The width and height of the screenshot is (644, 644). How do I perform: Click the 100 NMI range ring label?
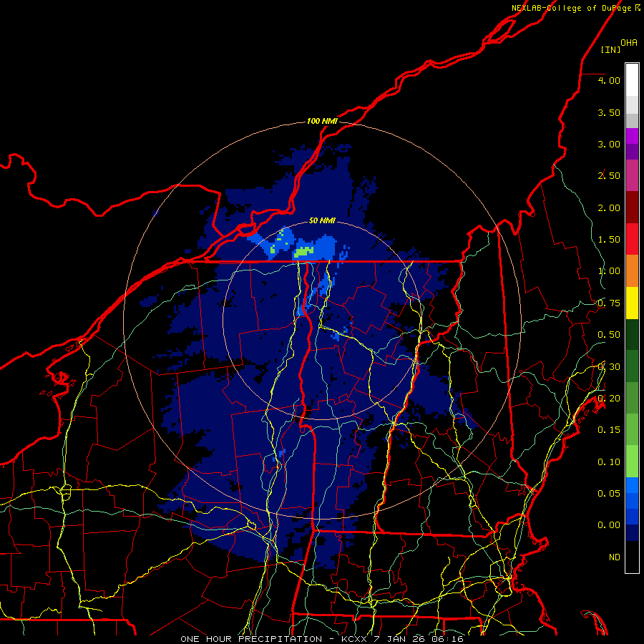click(x=322, y=121)
